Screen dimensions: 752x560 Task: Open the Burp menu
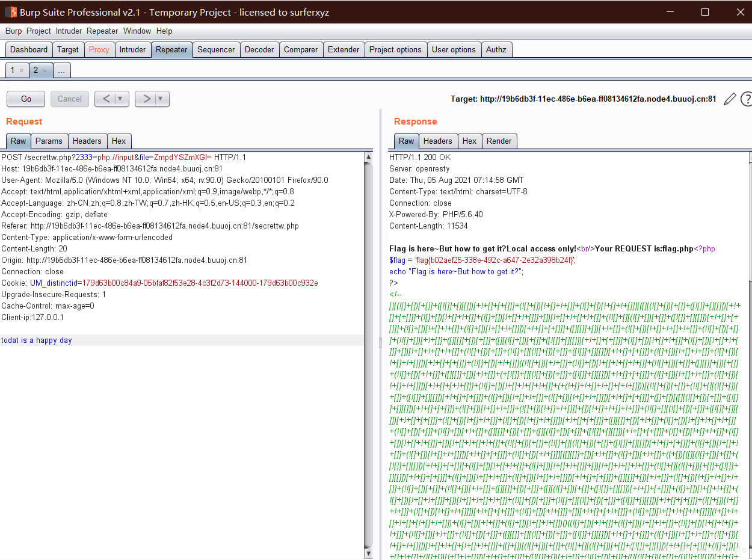[13, 31]
